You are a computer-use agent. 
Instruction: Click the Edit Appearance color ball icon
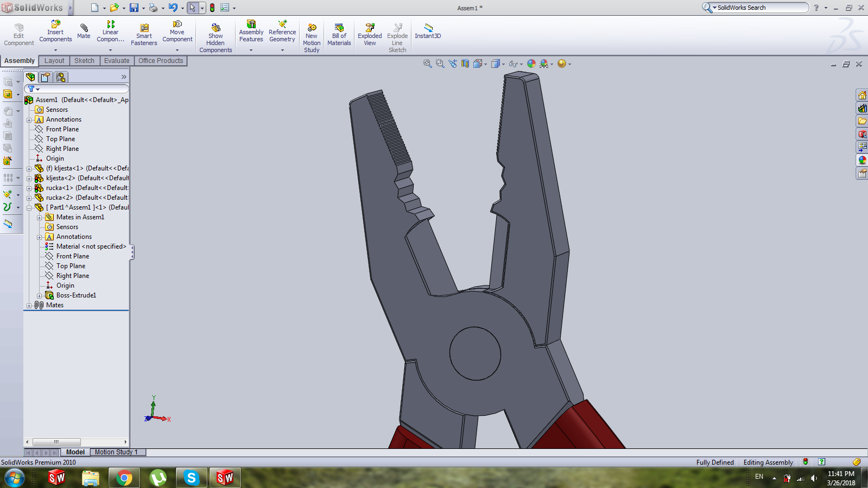[531, 64]
